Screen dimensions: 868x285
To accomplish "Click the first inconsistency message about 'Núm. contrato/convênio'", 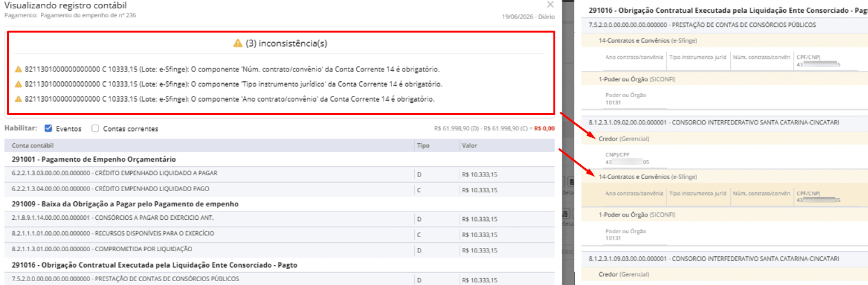I will tap(232, 69).
